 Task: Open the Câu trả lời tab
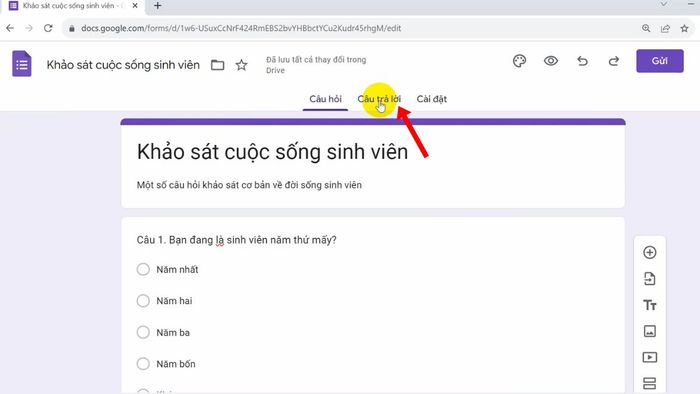pyautogui.click(x=379, y=99)
